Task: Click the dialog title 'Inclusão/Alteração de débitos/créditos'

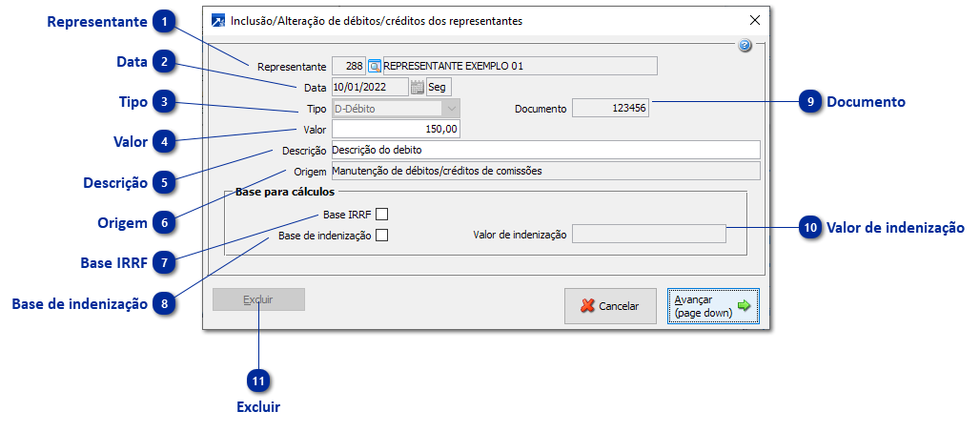Action: [377, 21]
